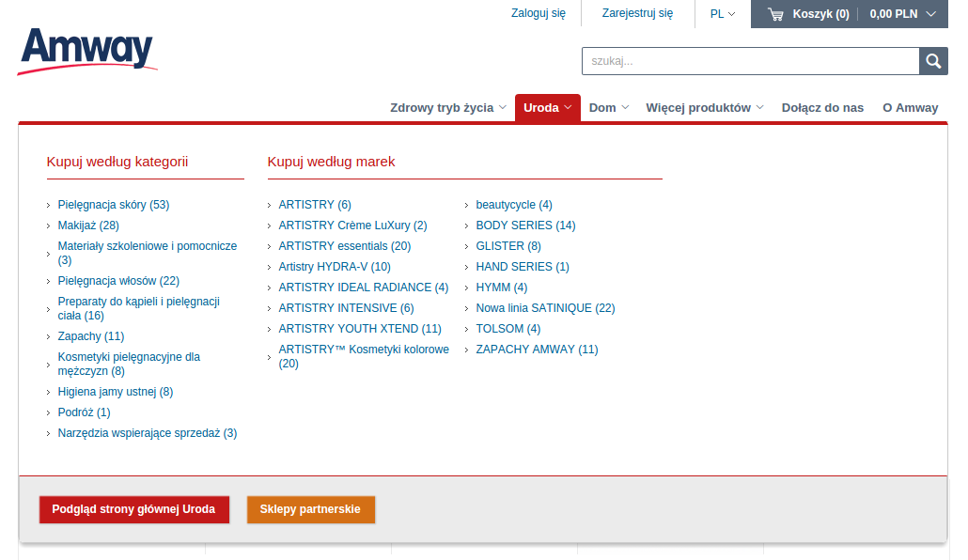
Task: Open the O Amway page
Action: pos(910,107)
